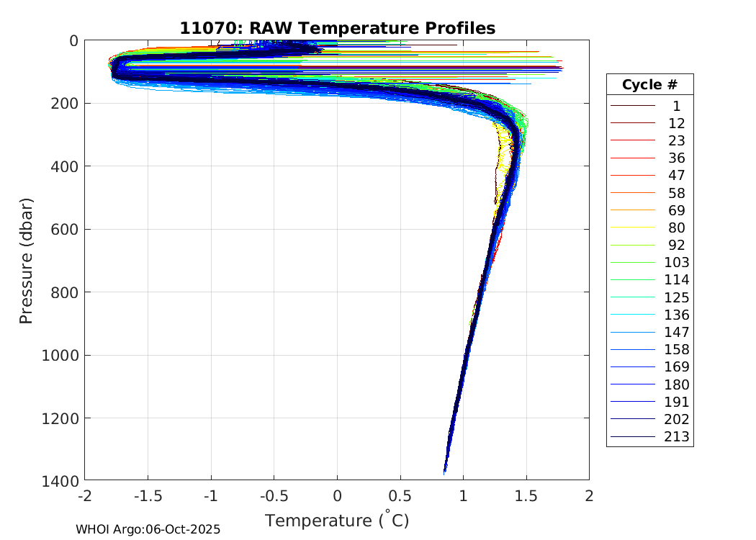Image resolution: width=756 pixels, height=540 pixels.
Task: Click the green line swatch for cycle 103
Action: [x=633, y=263]
